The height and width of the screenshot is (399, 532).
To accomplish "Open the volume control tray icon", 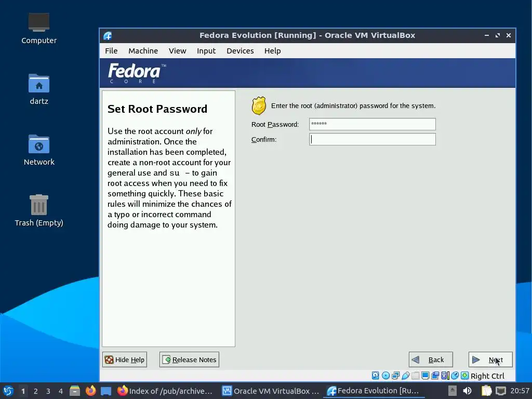I will 467,391.
